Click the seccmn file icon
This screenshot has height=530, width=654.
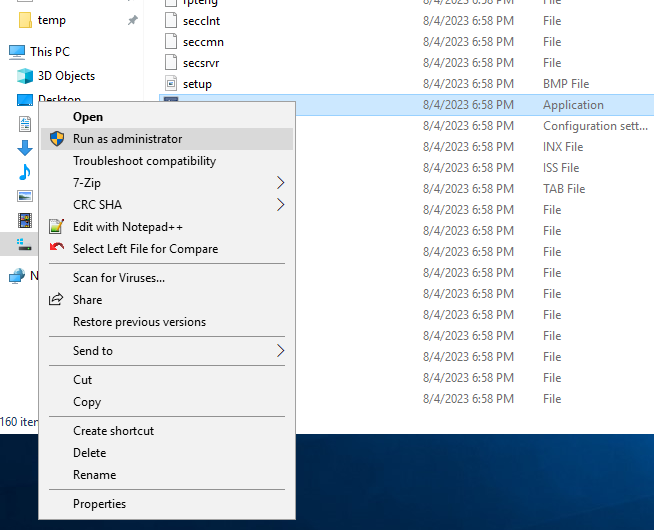point(171,41)
